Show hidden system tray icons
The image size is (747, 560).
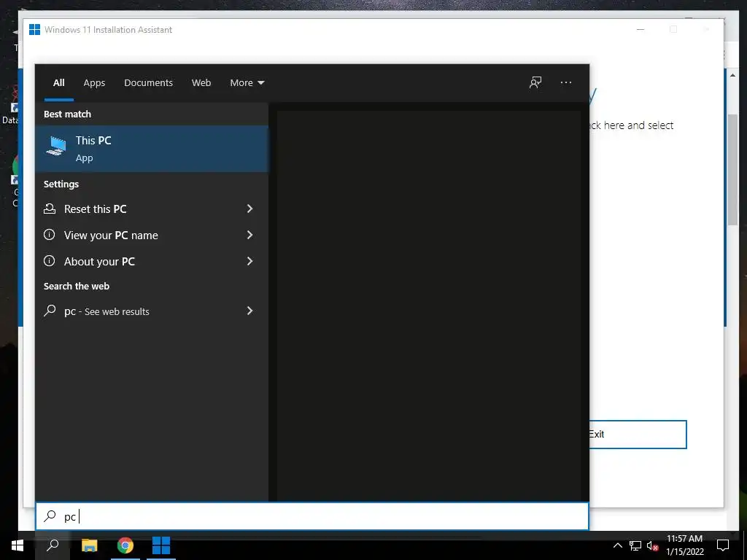pyautogui.click(x=617, y=545)
